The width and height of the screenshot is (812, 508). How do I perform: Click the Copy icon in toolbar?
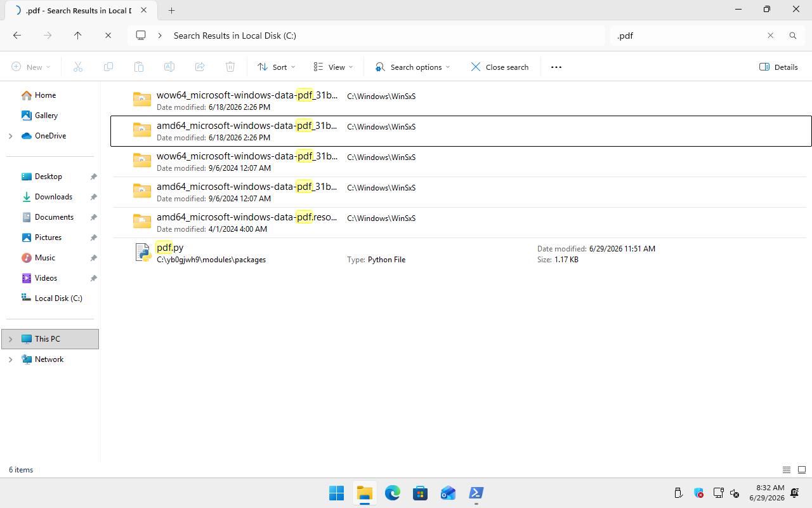[108, 67]
